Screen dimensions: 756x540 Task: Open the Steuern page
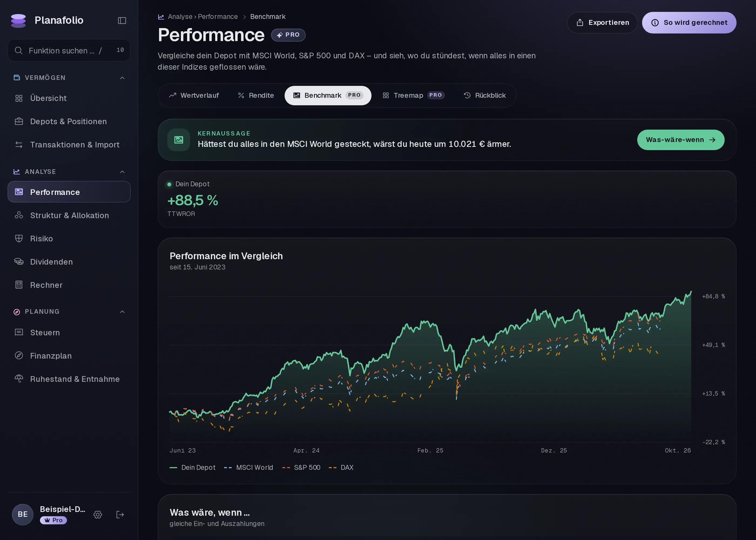tap(69, 333)
